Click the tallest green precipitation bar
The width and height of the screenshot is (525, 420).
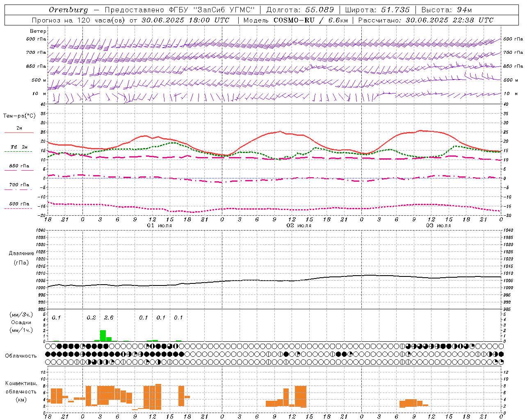coord(103,336)
